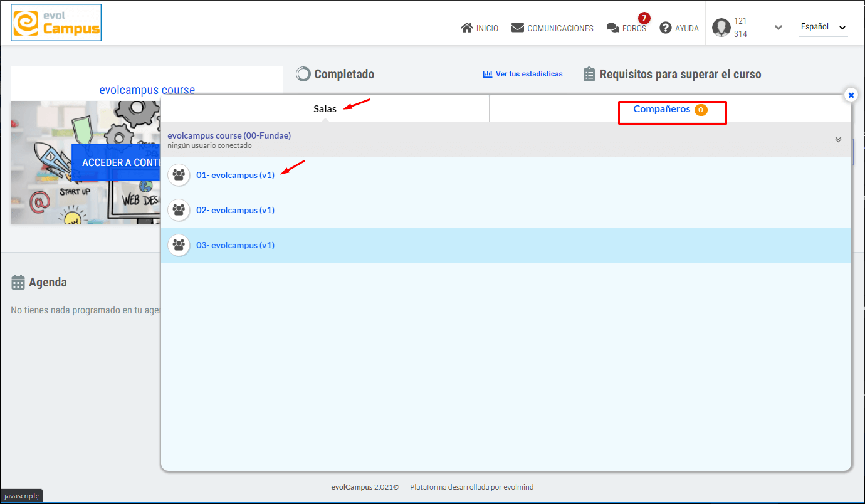
Task: Click the evolcampus course (00-Fundae) title
Action: click(229, 135)
